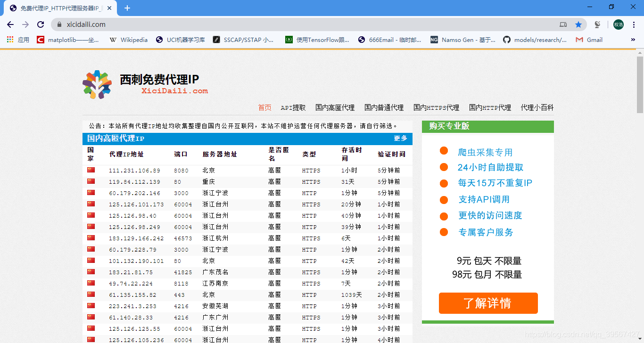Image resolution: width=644 pixels, height=343 pixels.
Task: Click IP address 223.241.3.253
Action: 132,306
